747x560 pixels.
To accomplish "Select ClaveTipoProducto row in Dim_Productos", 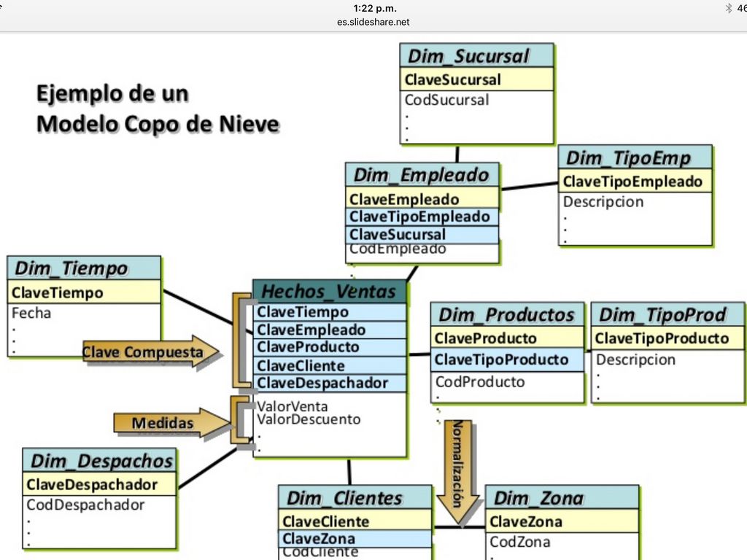I will [501, 359].
